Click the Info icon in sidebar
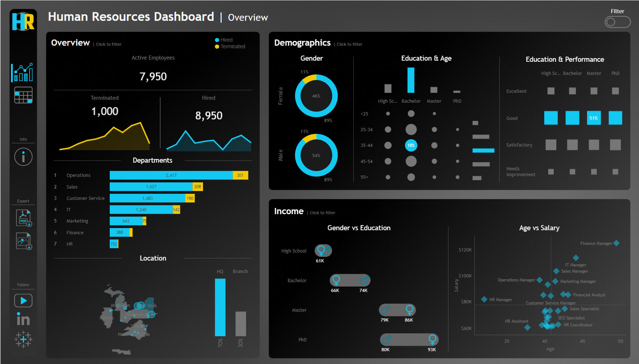 23,156
